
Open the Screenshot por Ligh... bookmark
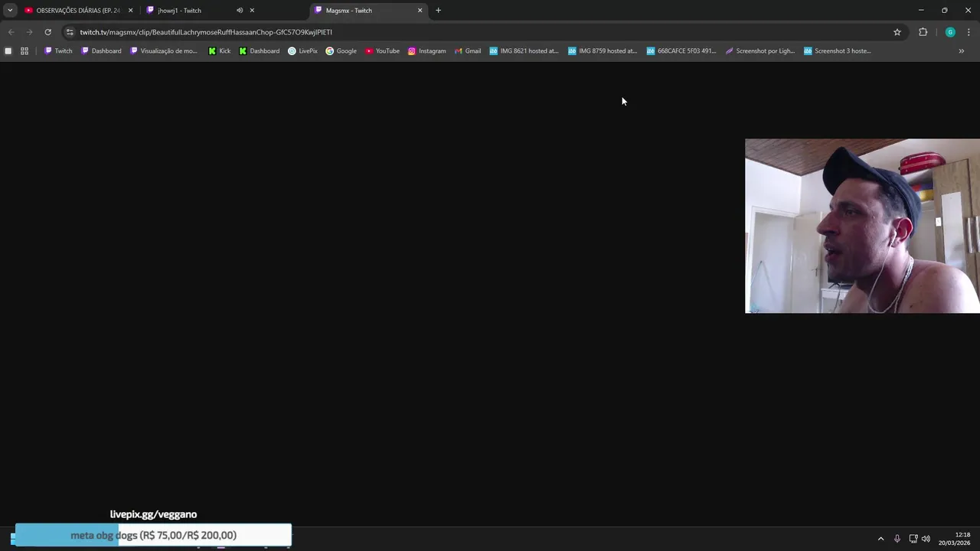pyautogui.click(x=760, y=51)
